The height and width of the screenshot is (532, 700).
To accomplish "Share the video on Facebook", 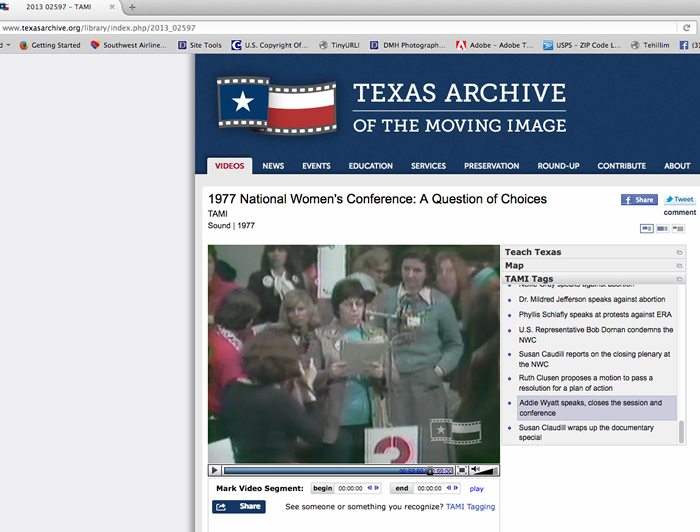I will tap(639, 199).
